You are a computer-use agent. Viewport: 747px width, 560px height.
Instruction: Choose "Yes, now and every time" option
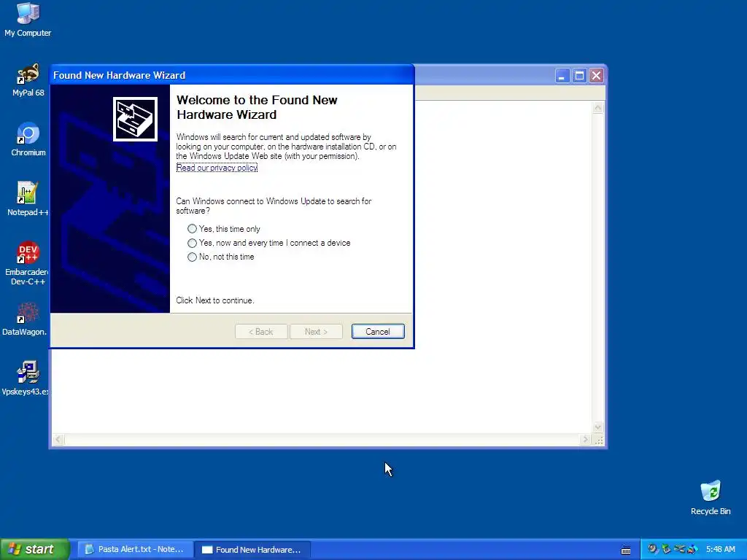point(269,243)
